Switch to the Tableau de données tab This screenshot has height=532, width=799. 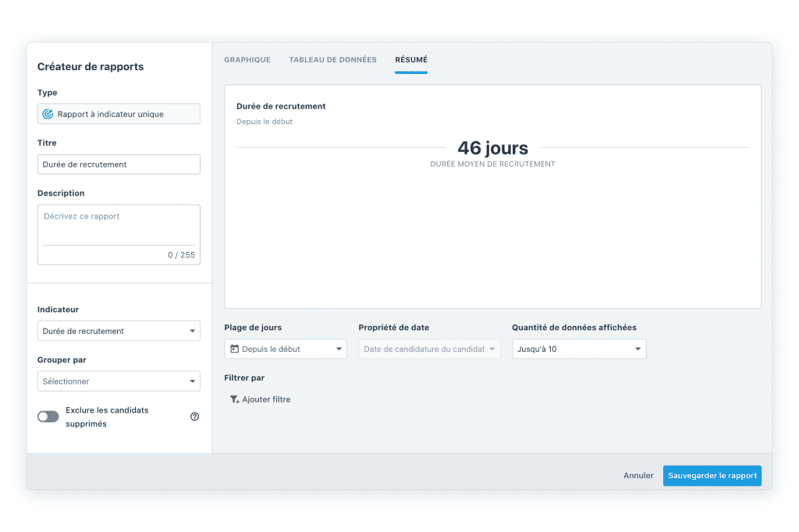tap(332, 60)
